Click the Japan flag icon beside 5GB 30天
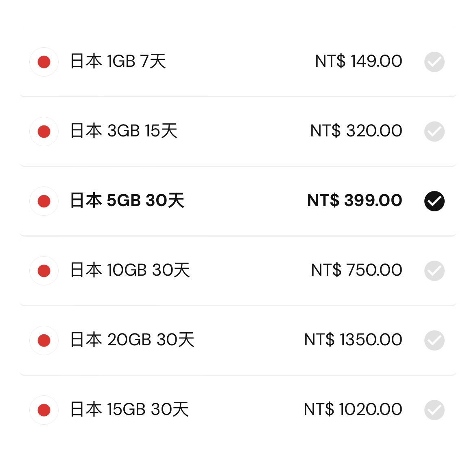The height and width of the screenshot is (474, 476). pyautogui.click(x=44, y=201)
